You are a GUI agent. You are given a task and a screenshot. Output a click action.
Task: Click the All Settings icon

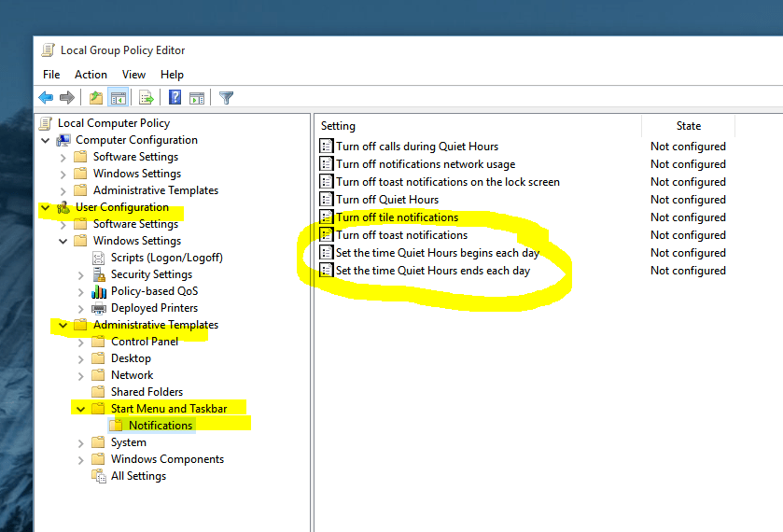[x=99, y=476]
